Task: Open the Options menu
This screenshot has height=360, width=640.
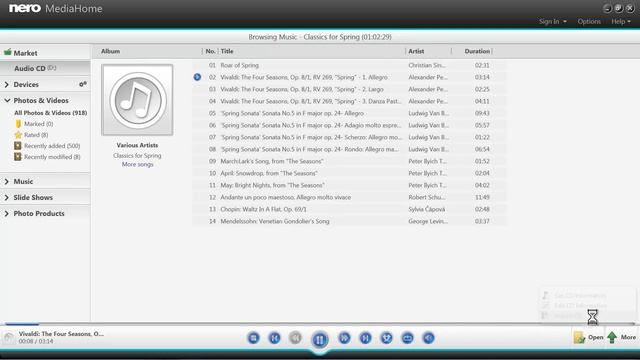Action: 589,21
